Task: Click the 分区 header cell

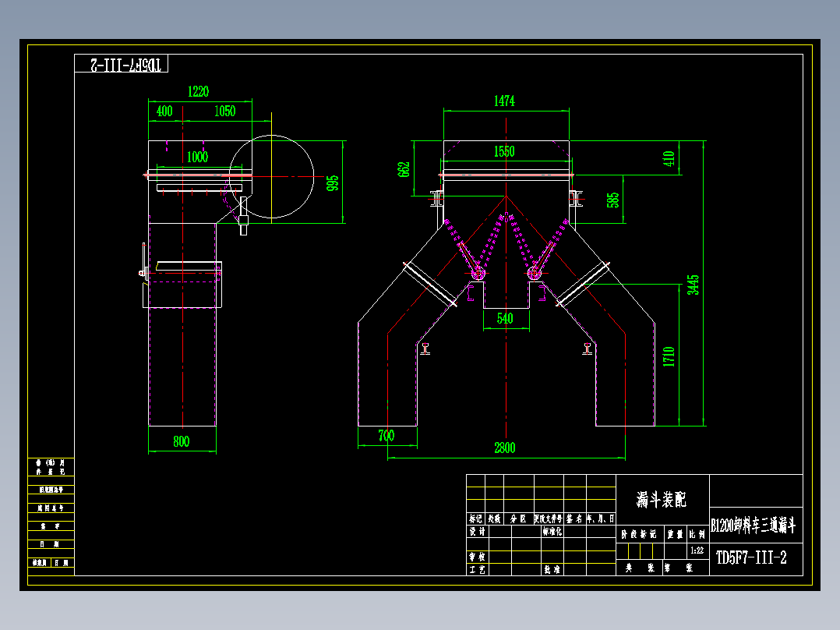Action: click(x=519, y=519)
